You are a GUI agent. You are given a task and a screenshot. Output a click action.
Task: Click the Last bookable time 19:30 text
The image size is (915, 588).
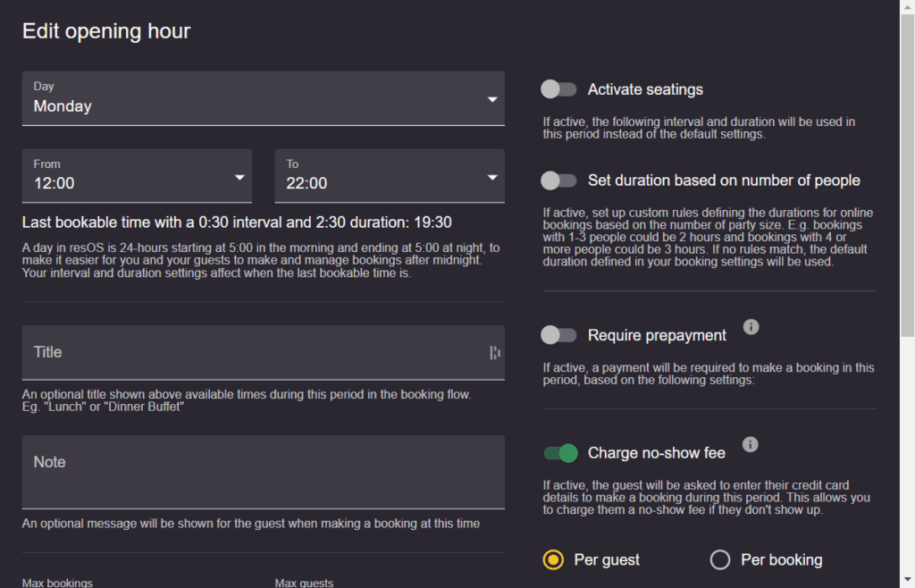(x=237, y=223)
